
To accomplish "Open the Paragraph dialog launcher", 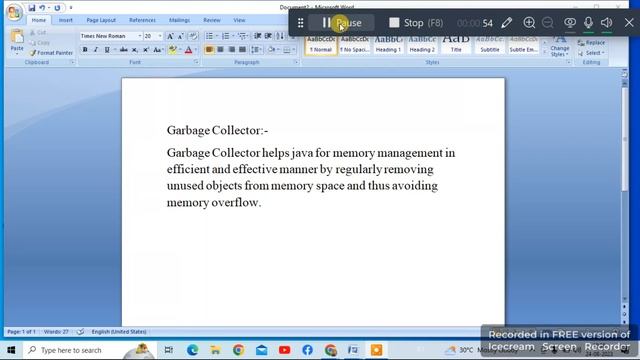I will coord(296,62).
